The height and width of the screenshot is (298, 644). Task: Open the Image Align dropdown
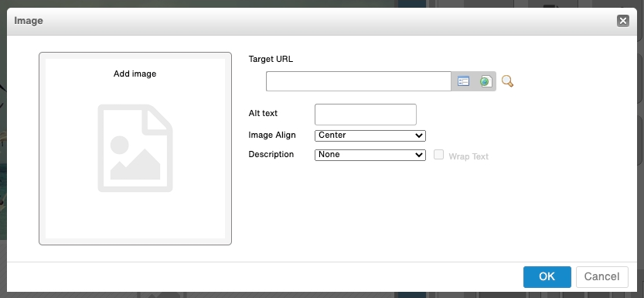(370, 135)
